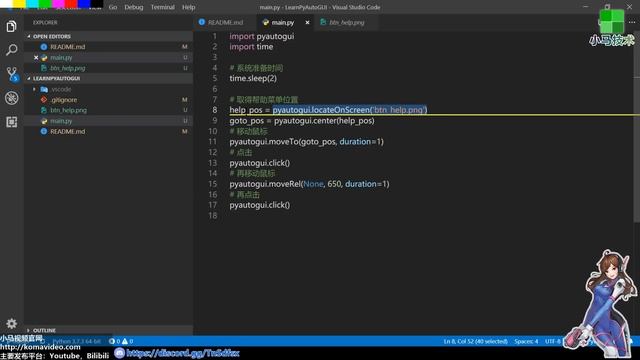Close main.py in Open Editors list

coord(36,58)
